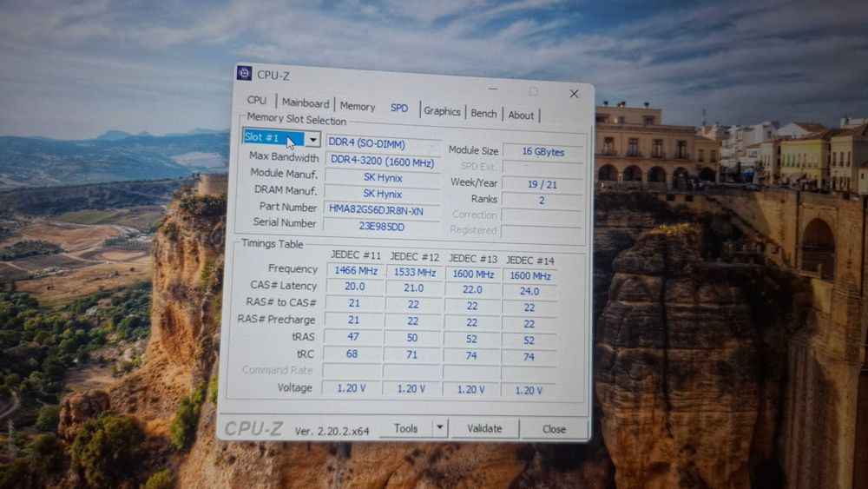The width and height of the screenshot is (868, 489).
Task: Click the CAS# Latency 22.0 cell
Action: (x=472, y=289)
